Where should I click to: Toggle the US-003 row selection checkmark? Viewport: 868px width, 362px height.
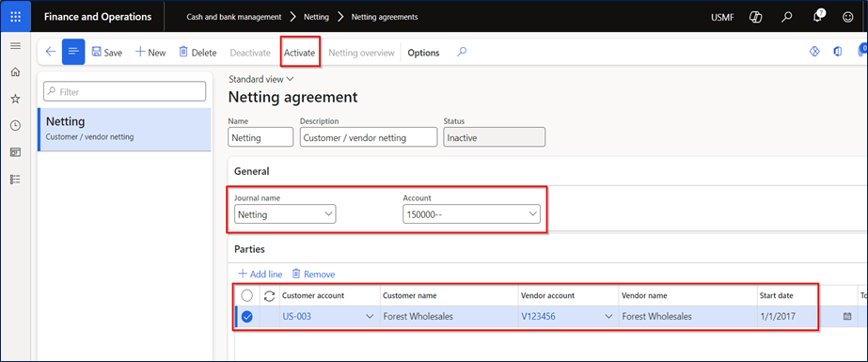tap(247, 317)
